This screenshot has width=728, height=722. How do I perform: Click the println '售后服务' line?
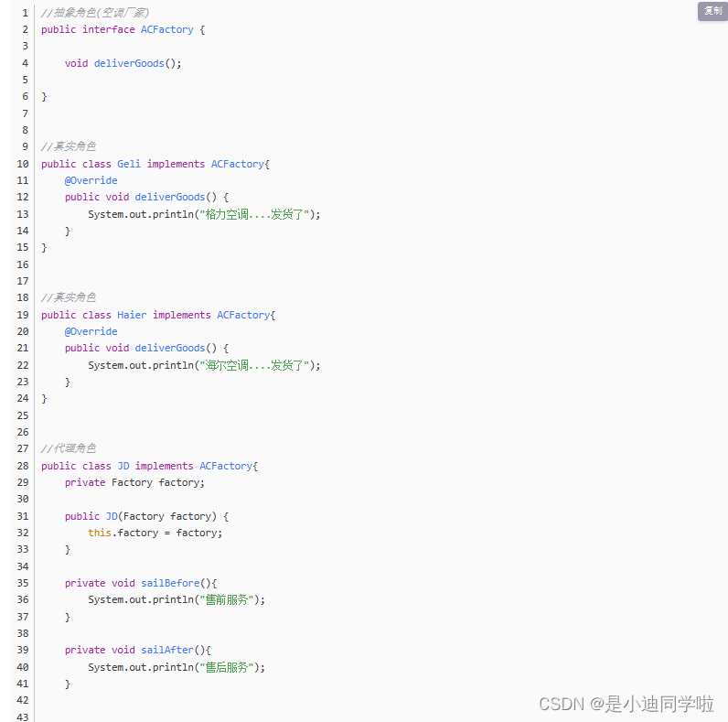click(x=177, y=667)
